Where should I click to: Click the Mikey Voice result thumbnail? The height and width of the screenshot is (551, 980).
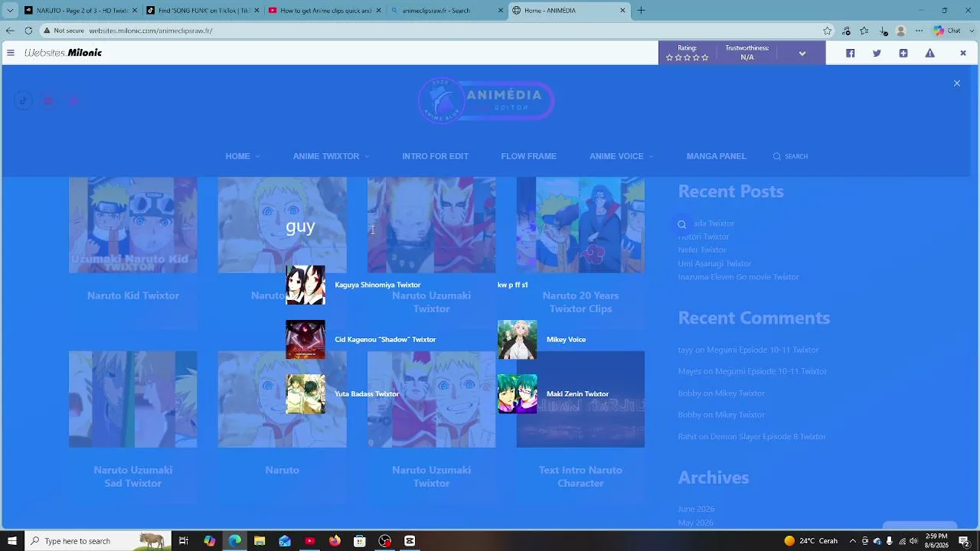(x=518, y=339)
